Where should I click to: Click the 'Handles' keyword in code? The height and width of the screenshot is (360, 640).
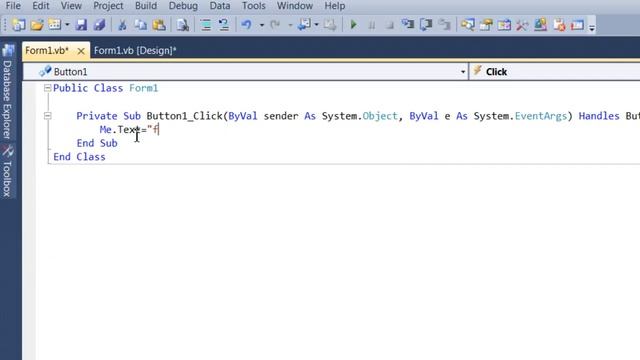pyautogui.click(x=599, y=116)
